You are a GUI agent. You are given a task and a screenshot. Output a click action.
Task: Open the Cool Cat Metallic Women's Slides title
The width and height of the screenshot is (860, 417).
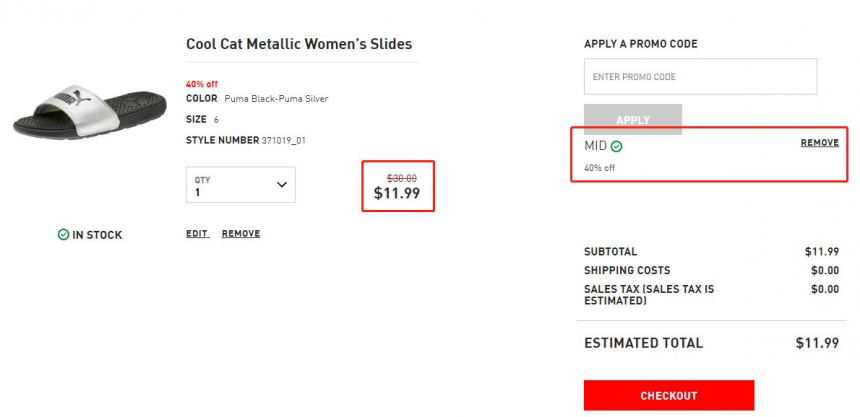[299, 44]
